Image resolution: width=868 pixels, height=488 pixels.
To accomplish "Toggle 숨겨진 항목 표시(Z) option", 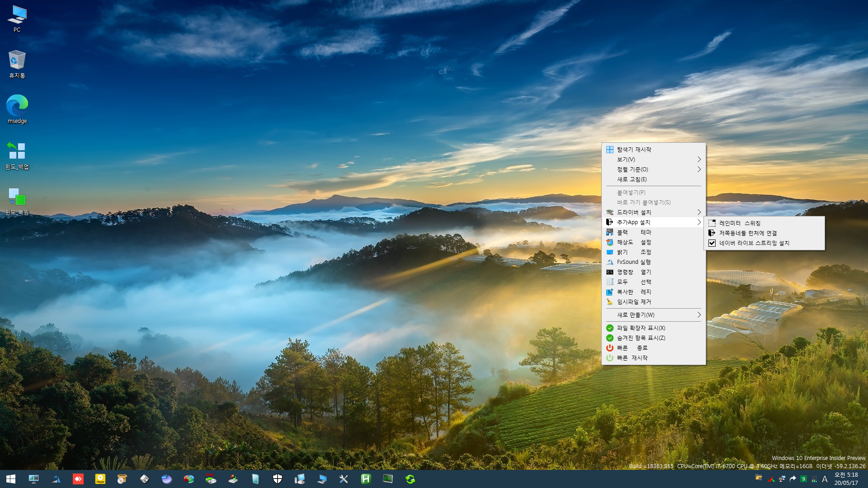I will 653,338.
